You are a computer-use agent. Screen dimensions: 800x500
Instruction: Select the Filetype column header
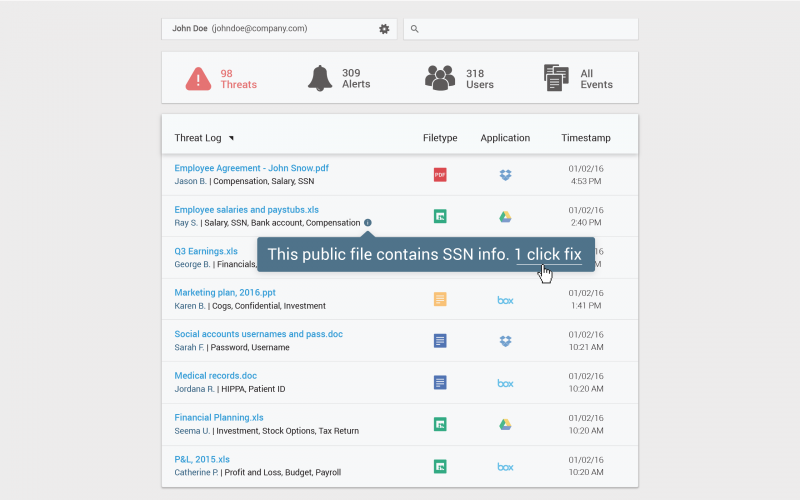pyautogui.click(x=440, y=138)
